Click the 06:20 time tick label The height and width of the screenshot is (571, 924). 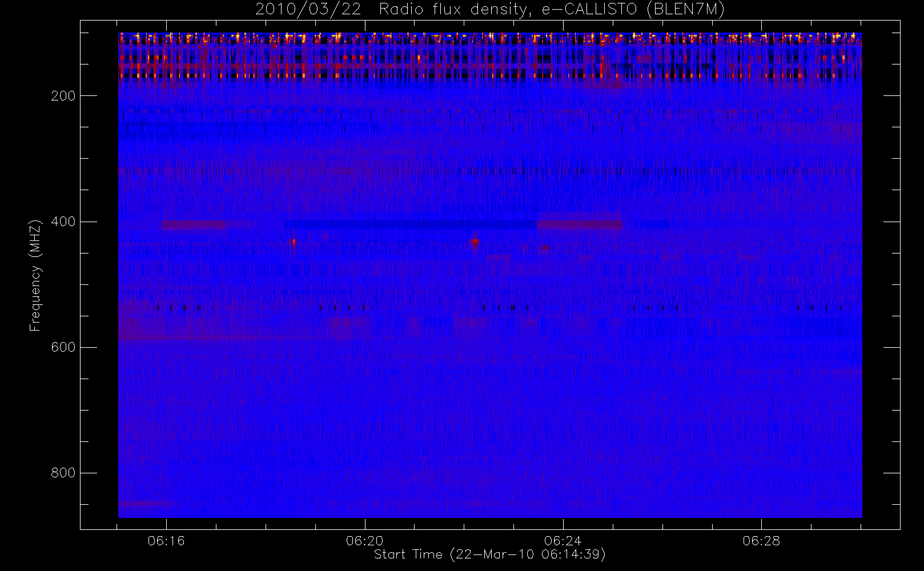(x=365, y=541)
